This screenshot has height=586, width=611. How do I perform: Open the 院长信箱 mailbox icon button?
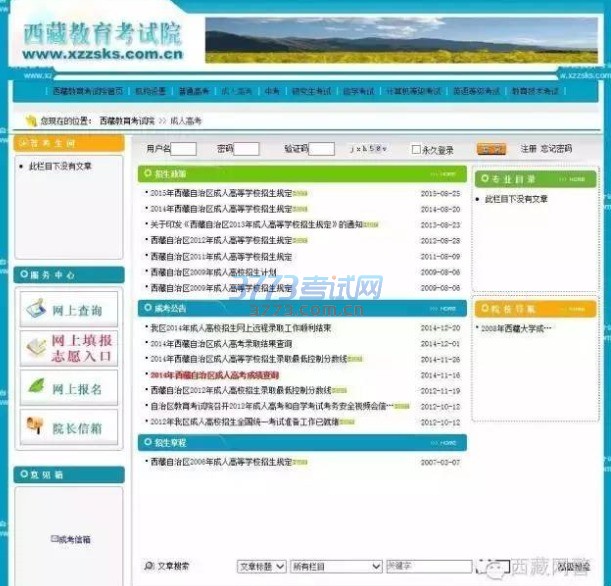69,426
